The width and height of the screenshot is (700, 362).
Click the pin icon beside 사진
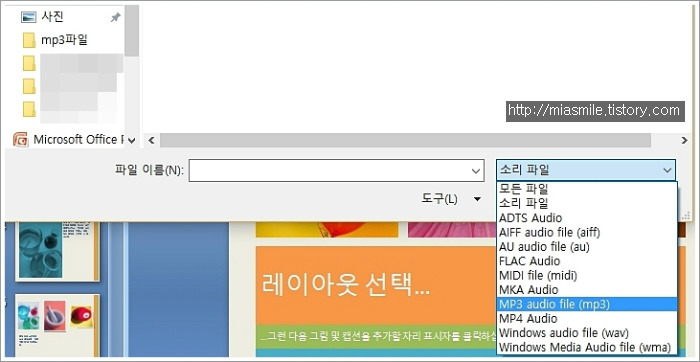click(115, 17)
